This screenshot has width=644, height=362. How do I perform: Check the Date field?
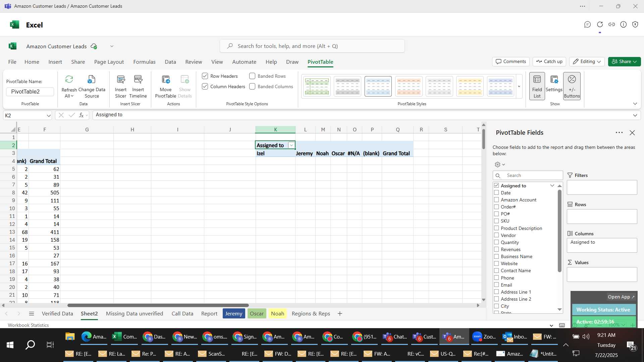pyautogui.click(x=496, y=192)
